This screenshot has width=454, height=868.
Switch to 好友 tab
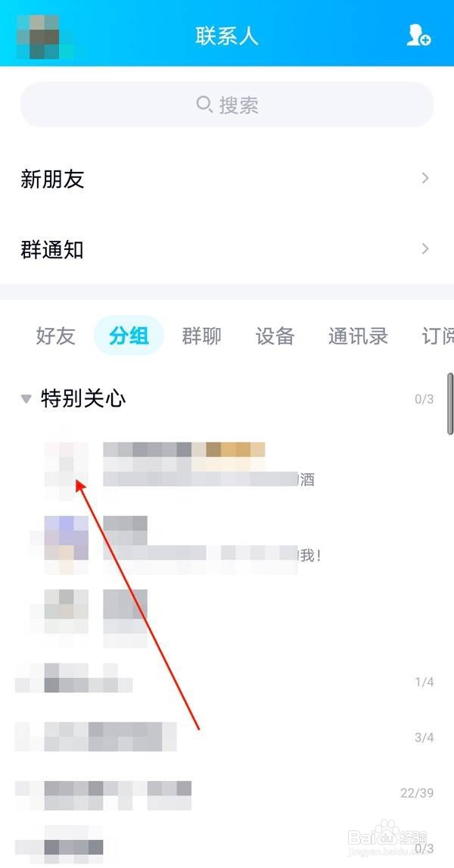(x=55, y=336)
